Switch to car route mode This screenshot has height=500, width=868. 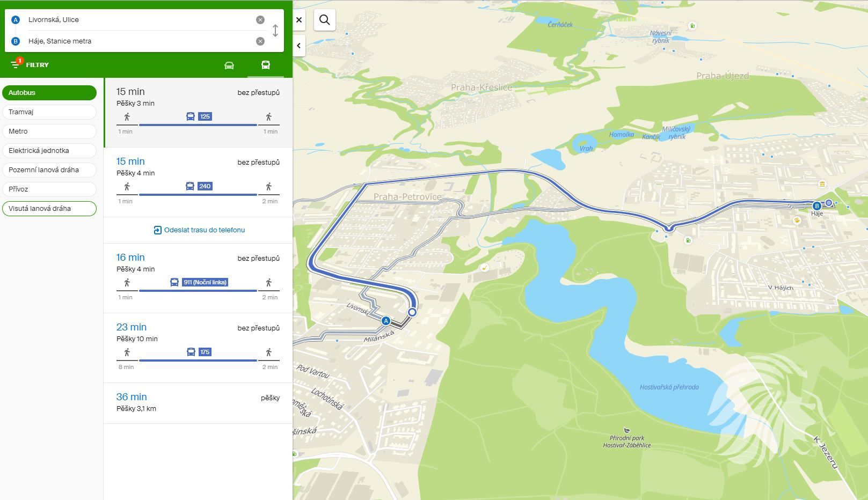coord(229,65)
